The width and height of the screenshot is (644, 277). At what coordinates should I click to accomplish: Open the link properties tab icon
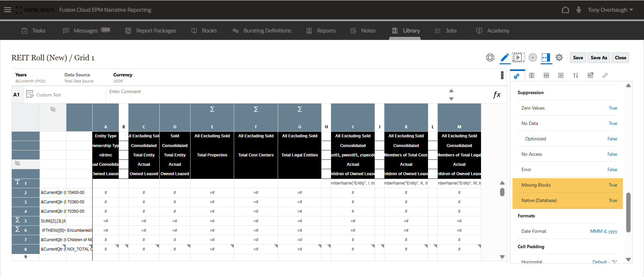tap(605, 75)
